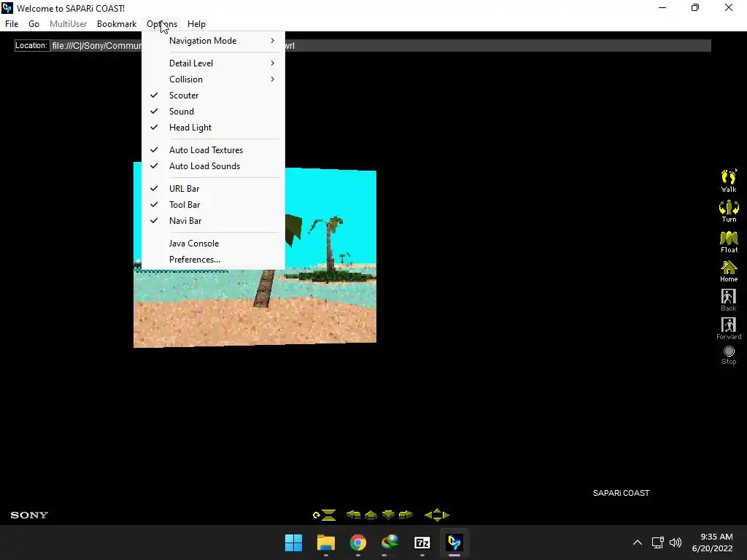Open the Bookmark menu
The height and width of the screenshot is (560, 747).
pos(117,24)
